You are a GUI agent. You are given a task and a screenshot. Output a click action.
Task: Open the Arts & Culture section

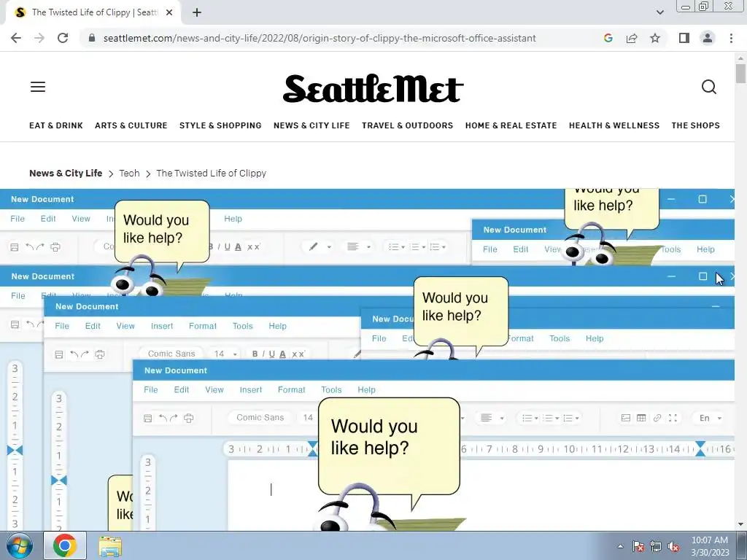coord(131,125)
